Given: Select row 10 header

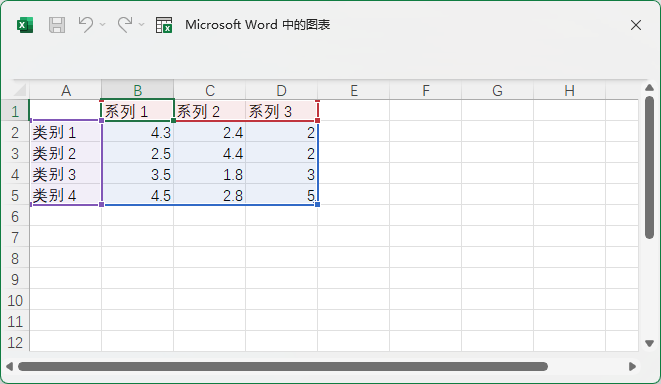Looking at the screenshot, I should click(x=15, y=300).
